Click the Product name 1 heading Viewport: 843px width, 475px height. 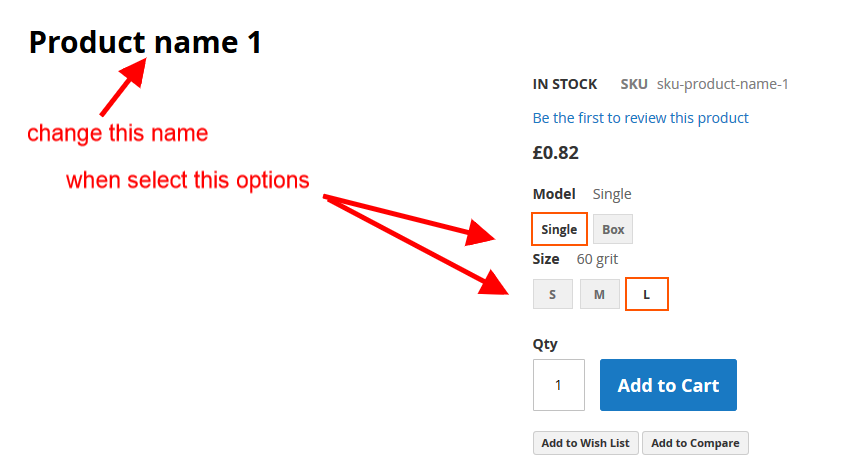coord(145,42)
